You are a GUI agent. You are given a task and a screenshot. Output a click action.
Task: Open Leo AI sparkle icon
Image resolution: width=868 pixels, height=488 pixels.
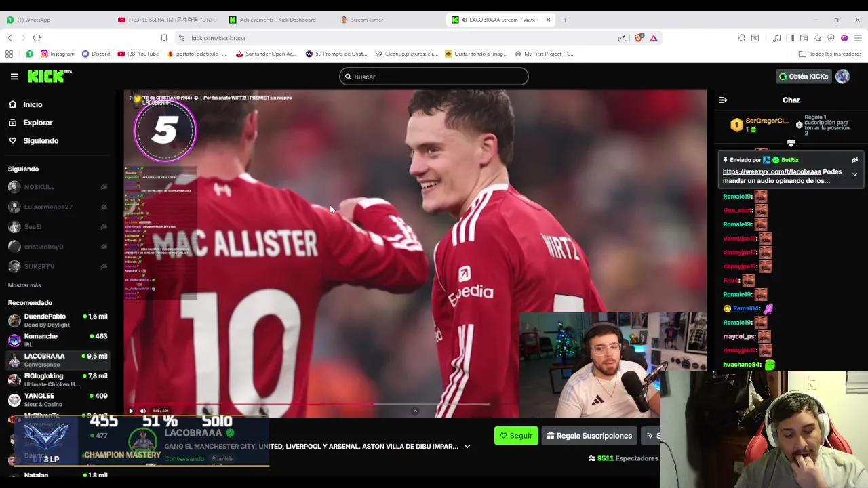[817, 38]
